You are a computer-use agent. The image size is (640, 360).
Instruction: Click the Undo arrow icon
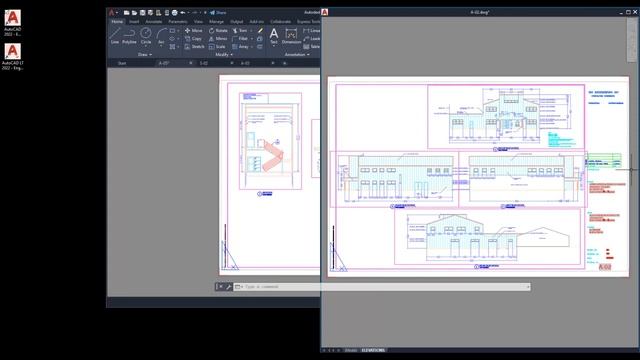tap(183, 13)
